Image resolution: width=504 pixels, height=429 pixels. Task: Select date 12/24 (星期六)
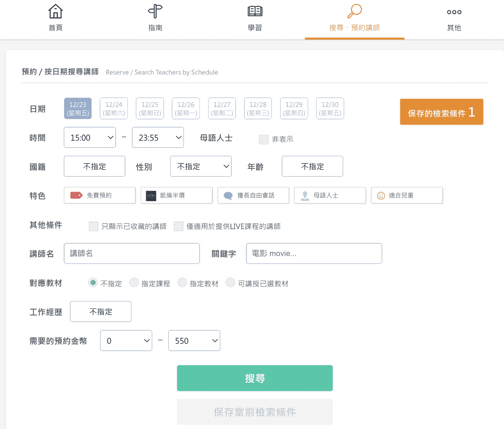click(114, 108)
